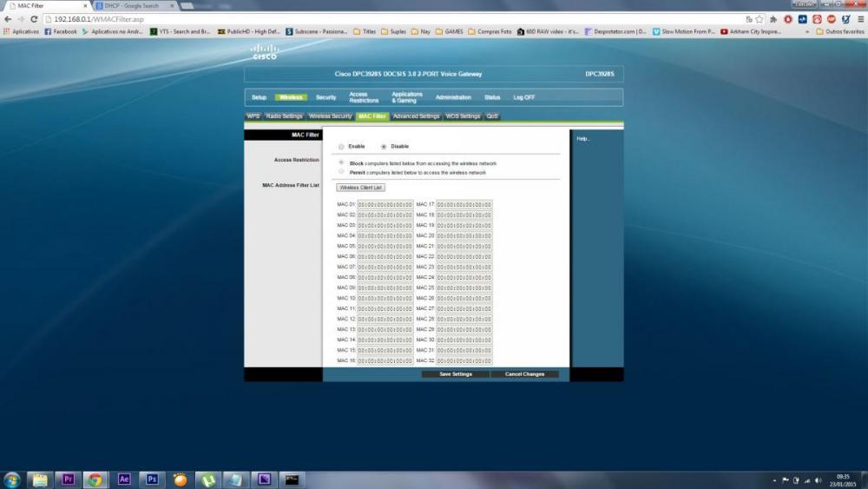Image resolution: width=868 pixels, height=489 pixels.
Task: Open the uTorrent taskbar icon
Action: click(208, 479)
